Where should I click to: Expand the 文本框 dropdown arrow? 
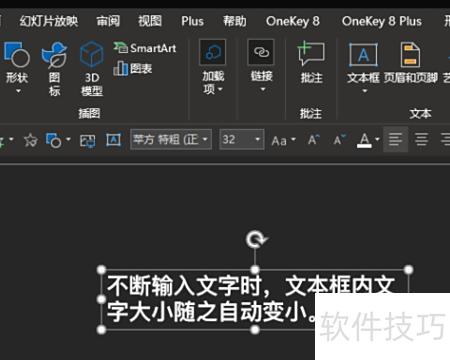365,91
